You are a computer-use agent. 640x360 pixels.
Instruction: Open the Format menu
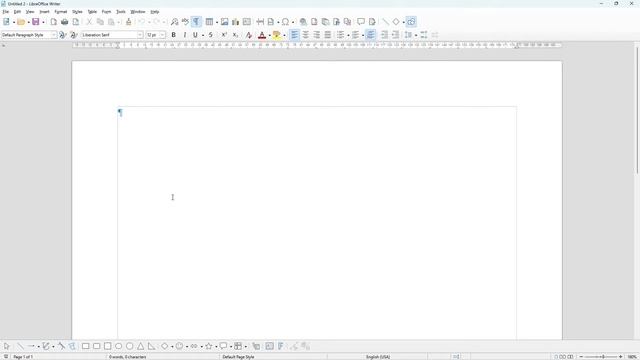coord(60,12)
